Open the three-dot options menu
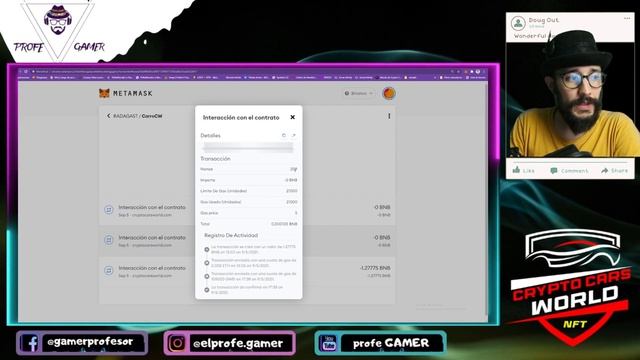The height and width of the screenshot is (360, 640). point(389,116)
